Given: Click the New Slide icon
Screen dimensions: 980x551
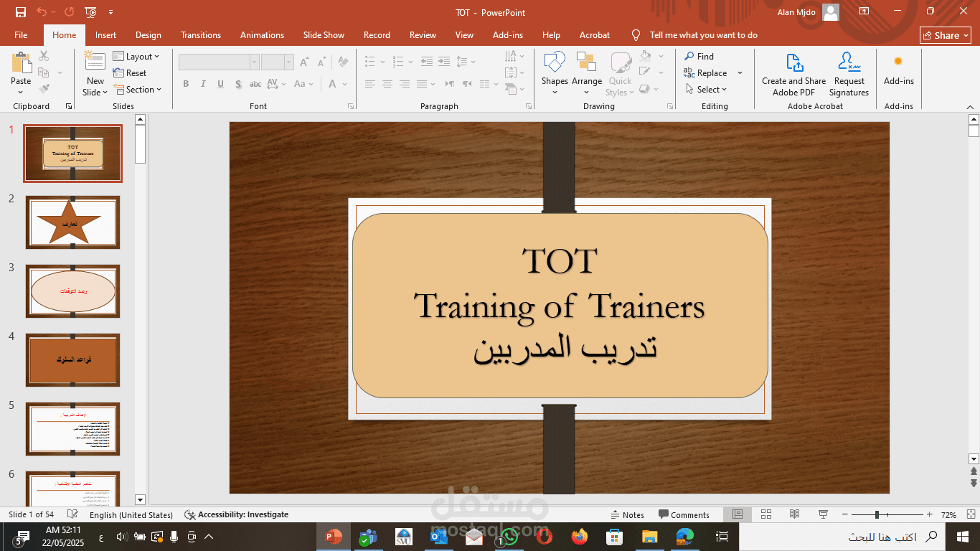Looking at the screenshot, I should pyautogui.click(x=95, y=60).
